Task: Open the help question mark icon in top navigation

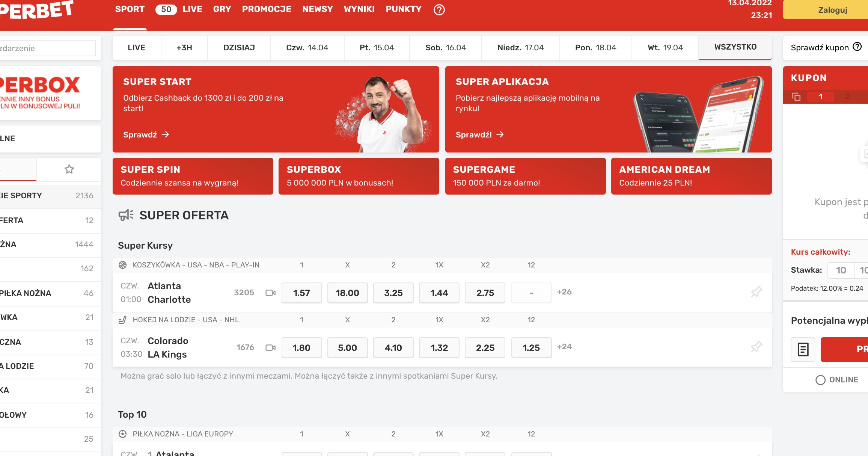Action: (x=439, y=9)
